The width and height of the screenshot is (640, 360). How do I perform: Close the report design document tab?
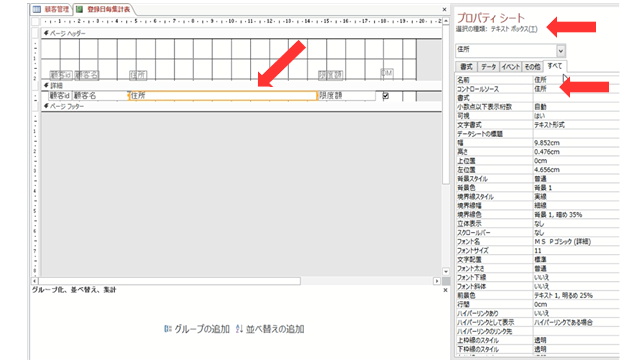(444, 9)
